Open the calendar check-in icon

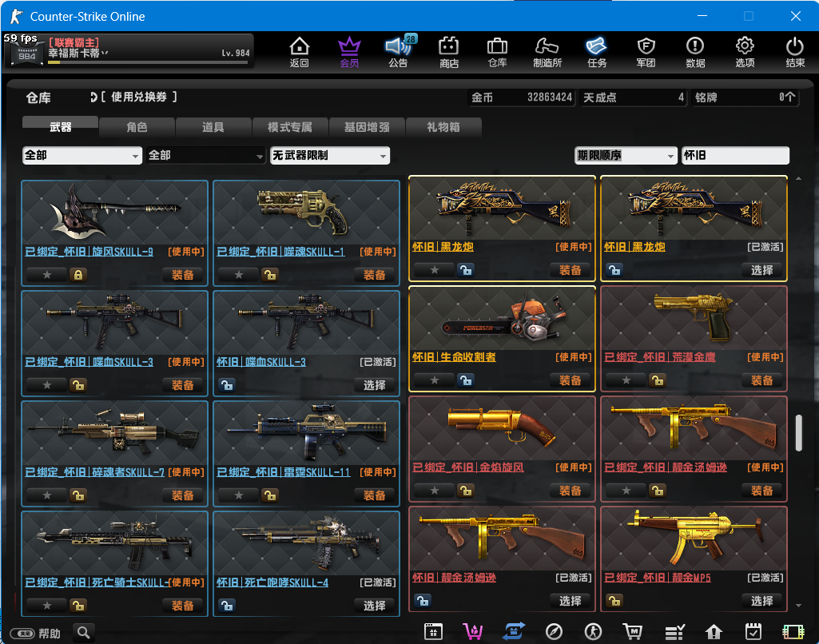point(753,632)
